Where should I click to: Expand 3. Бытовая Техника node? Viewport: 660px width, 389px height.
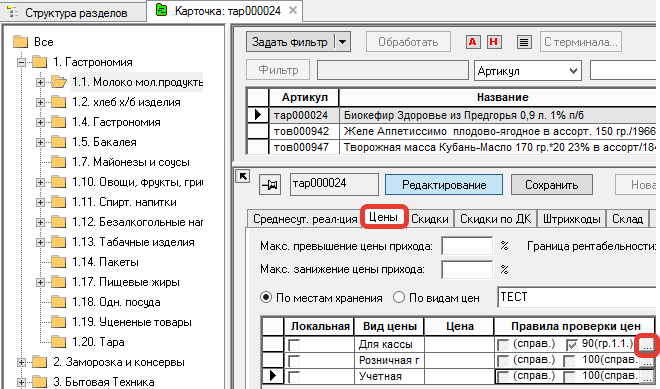(21, 382)
